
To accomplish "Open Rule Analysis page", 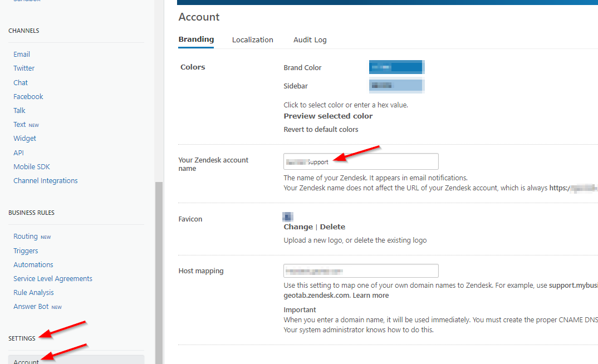I will click(33, 292).
